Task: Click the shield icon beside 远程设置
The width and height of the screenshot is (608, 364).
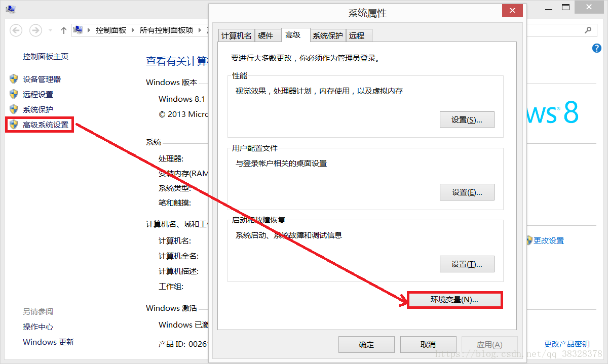Action: click(x=14, y=94)
